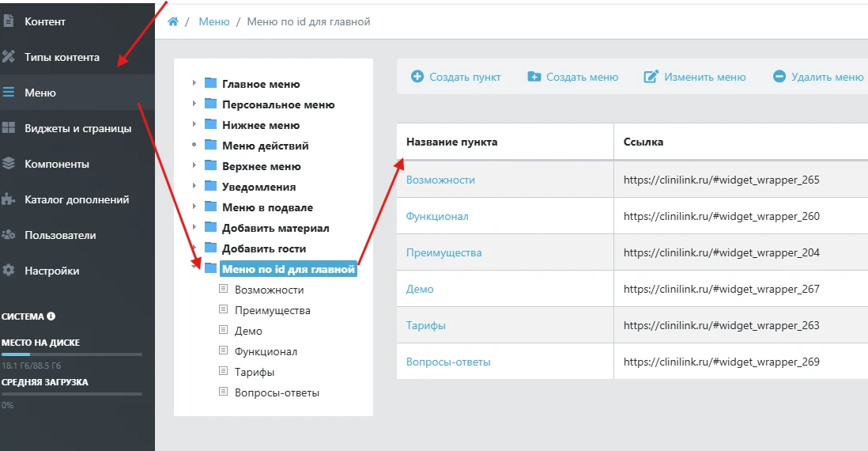Expand the Уведомления tree node

click(194, 186)
